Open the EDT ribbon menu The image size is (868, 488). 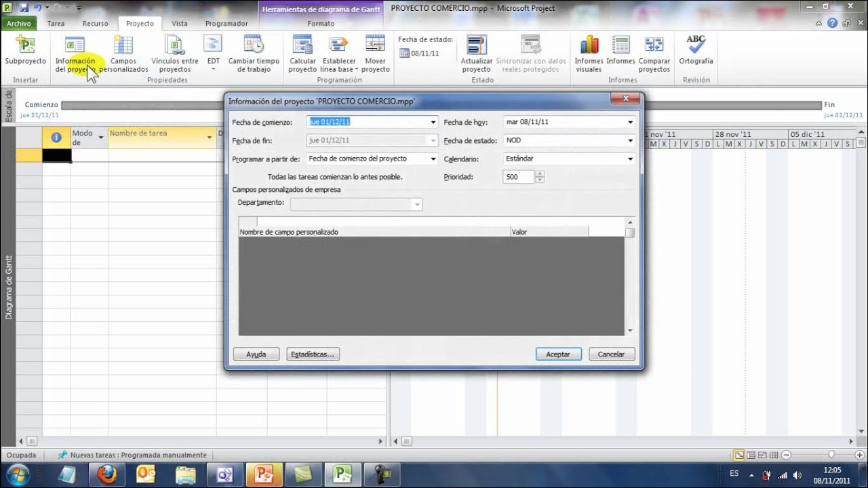(x=214, y=53)
